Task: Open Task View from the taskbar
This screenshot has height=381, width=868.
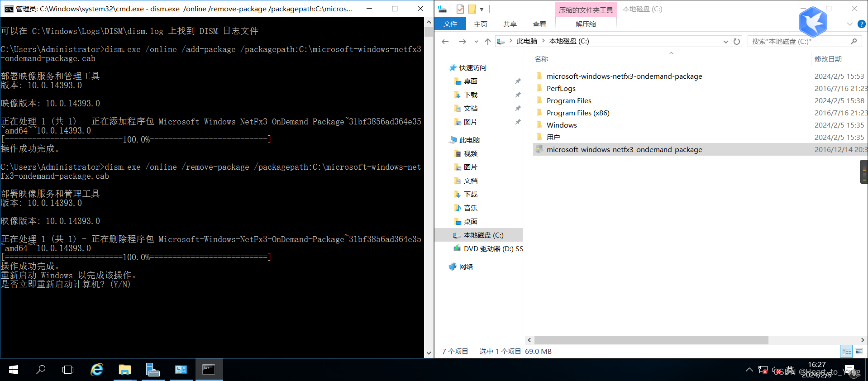Action: [68, 370]
